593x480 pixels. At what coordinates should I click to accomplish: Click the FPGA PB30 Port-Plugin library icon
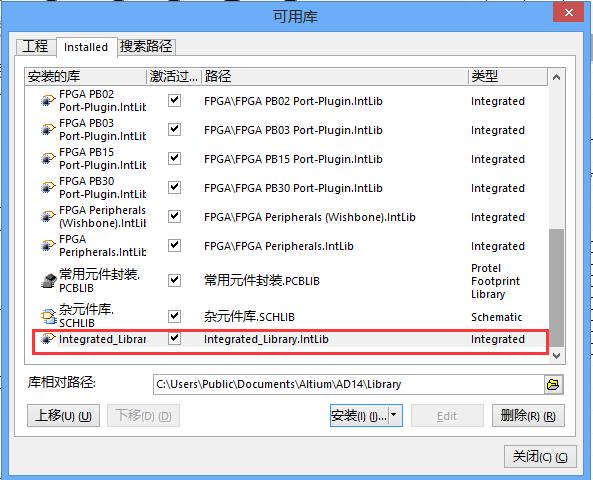click(48, 188)
